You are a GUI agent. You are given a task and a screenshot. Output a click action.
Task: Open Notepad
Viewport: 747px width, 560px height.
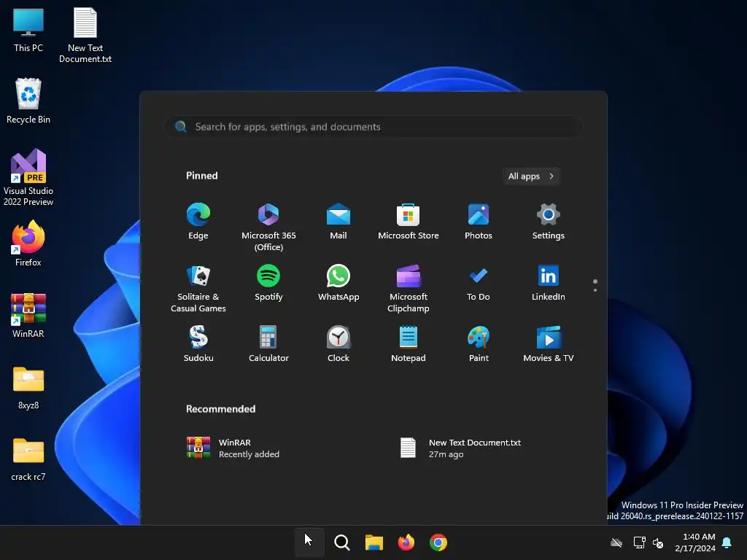coord(409,344)
